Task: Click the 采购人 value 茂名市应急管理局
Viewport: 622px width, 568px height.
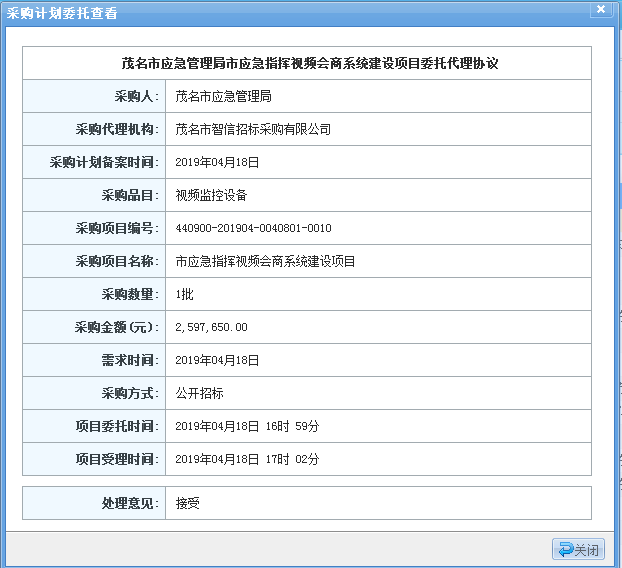Action: (x=223, y=96)
